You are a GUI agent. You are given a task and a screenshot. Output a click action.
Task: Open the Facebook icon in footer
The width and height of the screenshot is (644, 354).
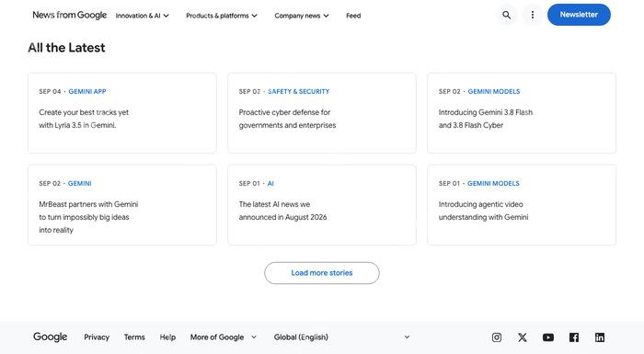tap(574, 337)
